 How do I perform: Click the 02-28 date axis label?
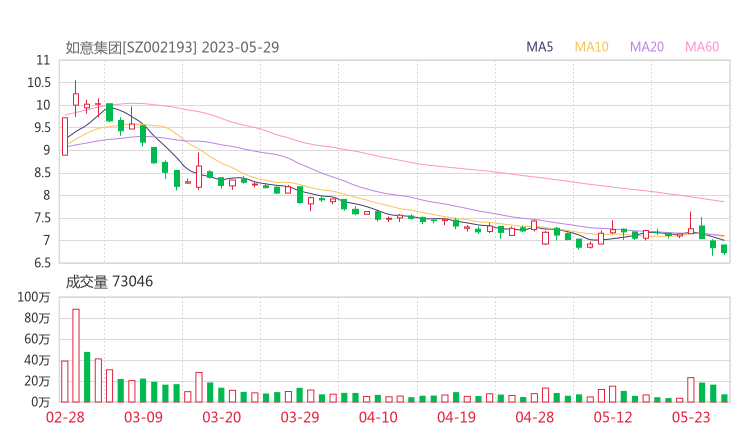tap(65, 417)
